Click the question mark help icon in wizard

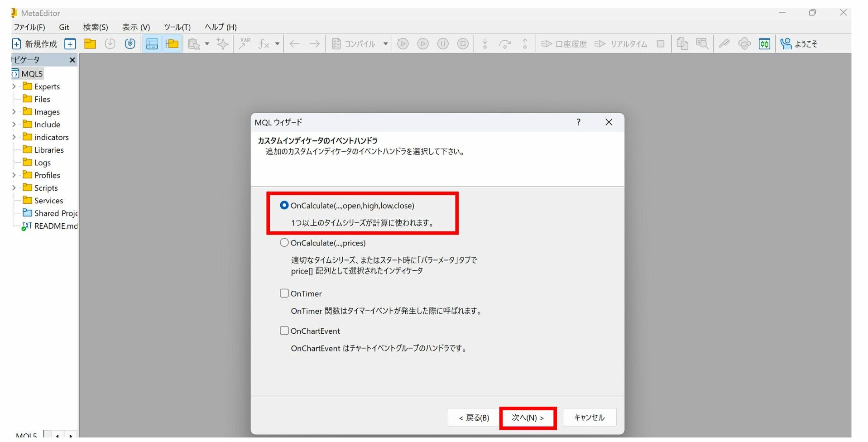click(578, 122)
